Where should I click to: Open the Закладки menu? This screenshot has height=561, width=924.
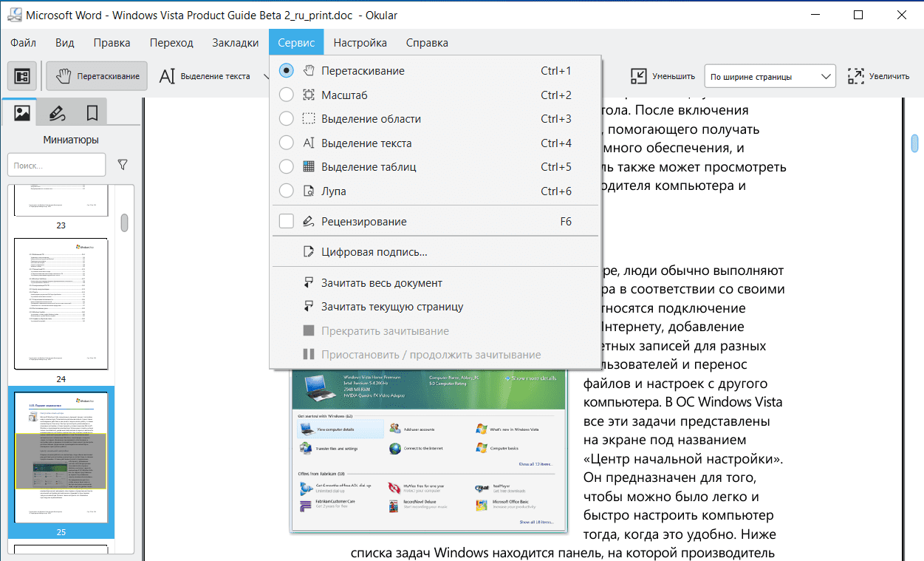[x=236, y=43]
